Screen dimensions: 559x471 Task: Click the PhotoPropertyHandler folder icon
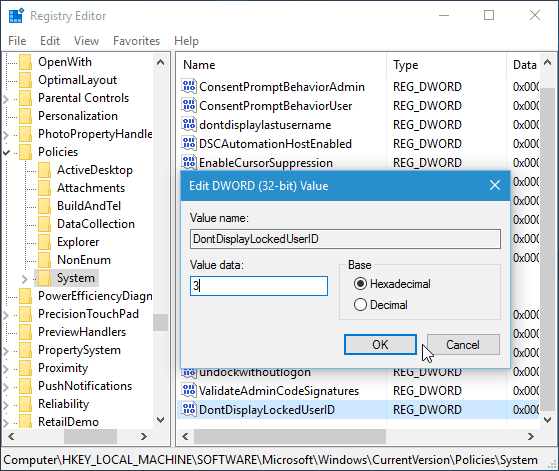26,134
